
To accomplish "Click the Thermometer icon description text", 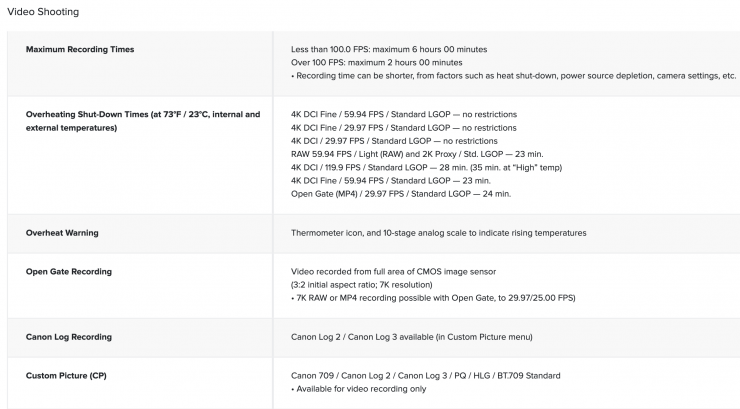I will click(438, 233).
